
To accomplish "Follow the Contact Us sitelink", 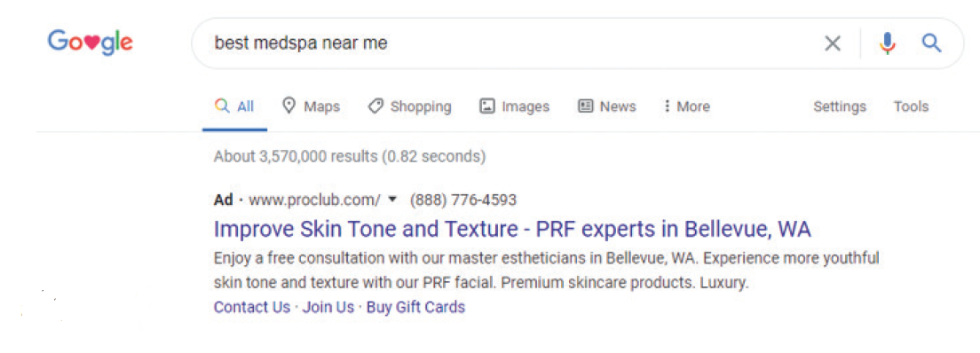I will pos(252,308).
